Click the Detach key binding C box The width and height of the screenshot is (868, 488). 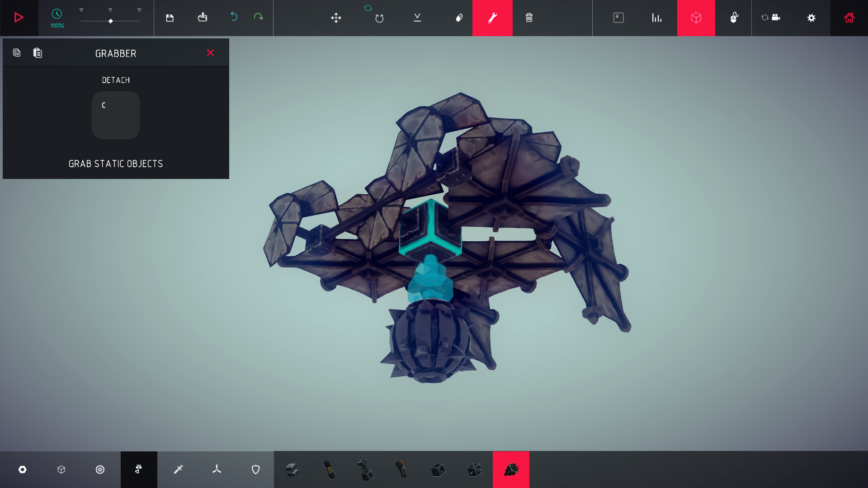(116, 115)
